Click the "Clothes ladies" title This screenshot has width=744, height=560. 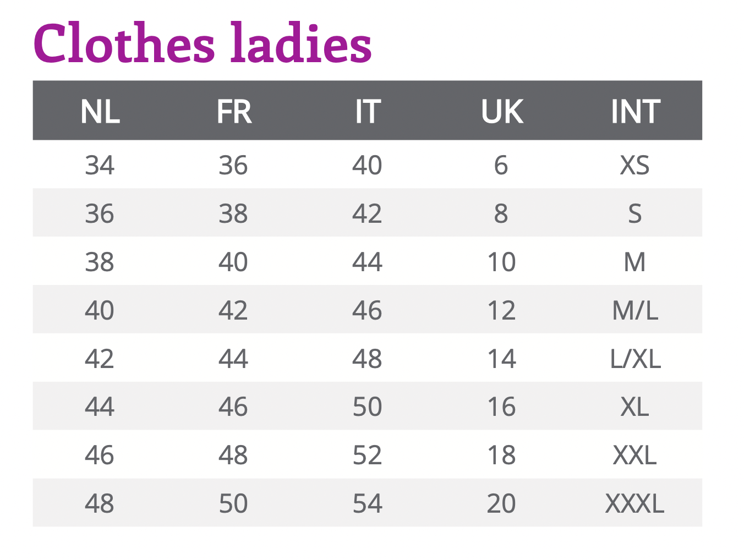[x=203, y=44]
